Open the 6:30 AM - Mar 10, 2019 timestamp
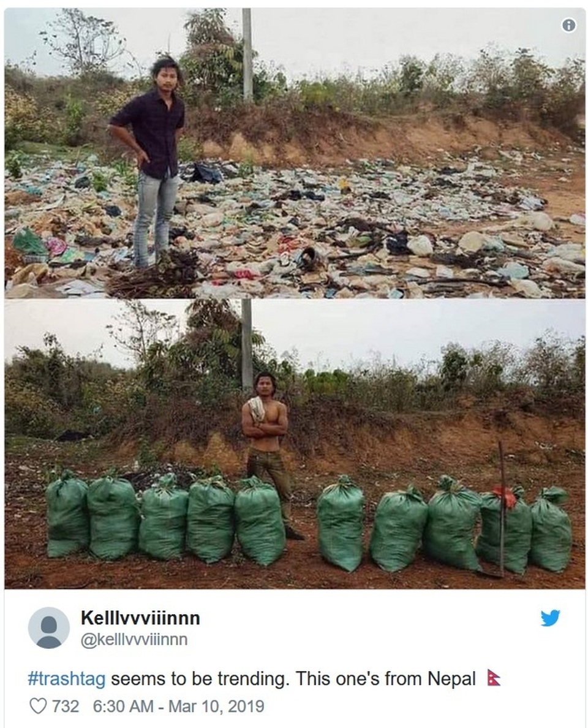This screenshot has width=588, height=728. click(178, 706)
